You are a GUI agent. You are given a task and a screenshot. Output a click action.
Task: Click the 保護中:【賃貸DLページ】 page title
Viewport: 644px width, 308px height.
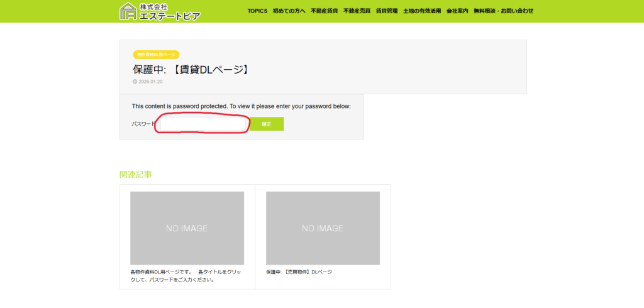191,69
